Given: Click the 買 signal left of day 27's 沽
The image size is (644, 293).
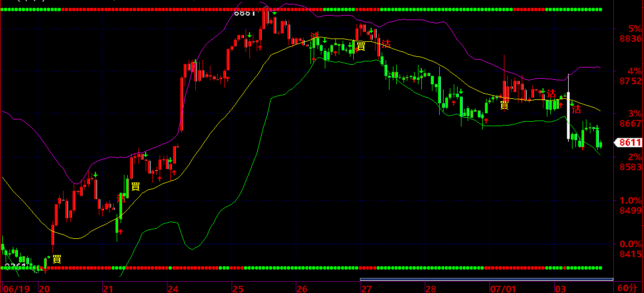Looking at the screenshot, I should tap(361, 46).
